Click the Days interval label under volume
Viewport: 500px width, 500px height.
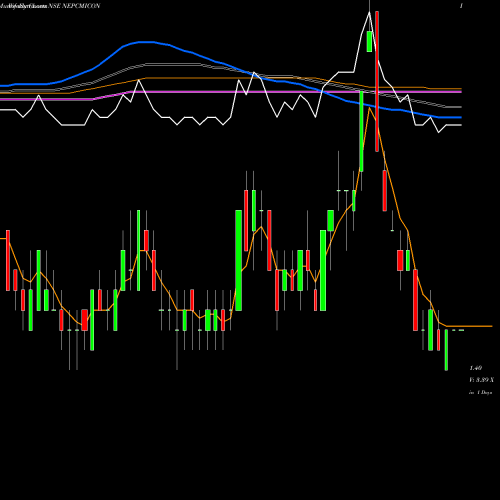pyautogui.click(x=480, y=393)
